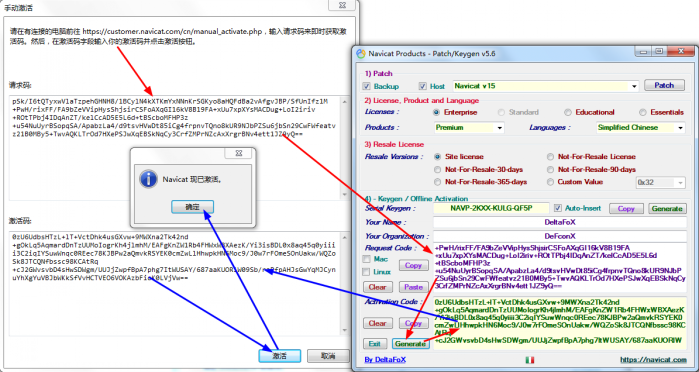The image size is (699, 372).
Task: Click the Italian flag icon
Action: pos(530,360)
